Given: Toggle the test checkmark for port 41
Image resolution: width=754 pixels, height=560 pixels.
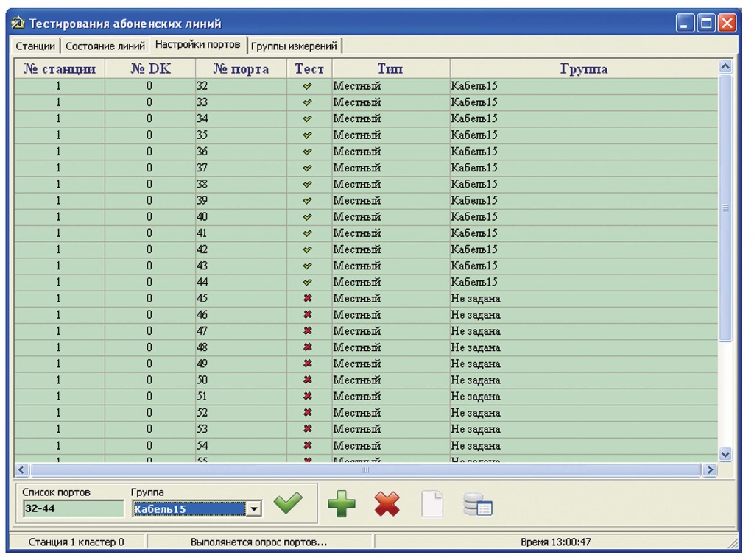Looking at the screenshot, I should (308, 233).
